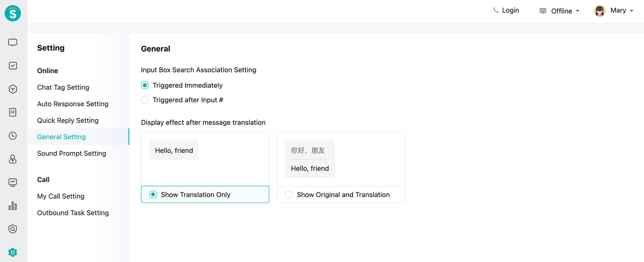Click the clock history icon in sidebar
The image size is (644, 262).
(13, 136)
